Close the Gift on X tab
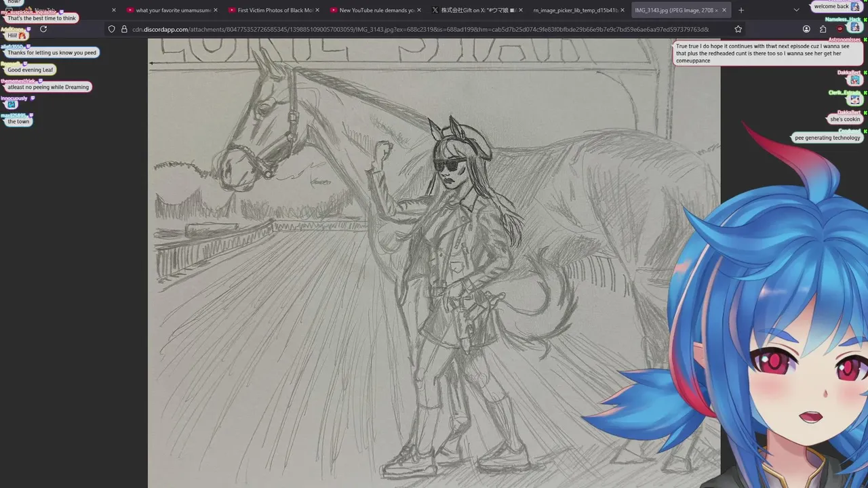 521,10
